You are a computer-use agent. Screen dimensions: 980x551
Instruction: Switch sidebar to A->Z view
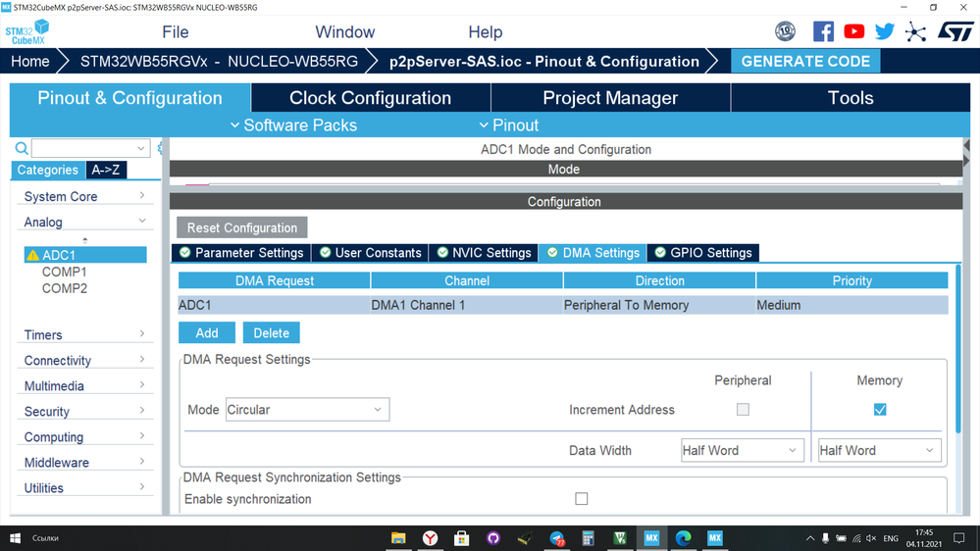point(106,170)
